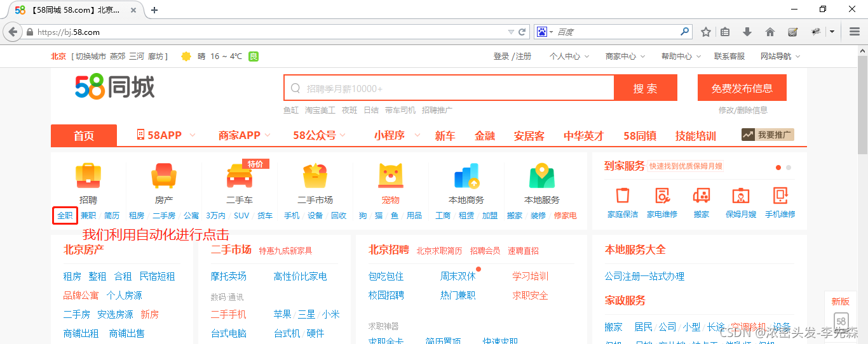Click the 修家电 link under 本地服务
This screenshot has width=868, height=344.
tap(566, 216)
